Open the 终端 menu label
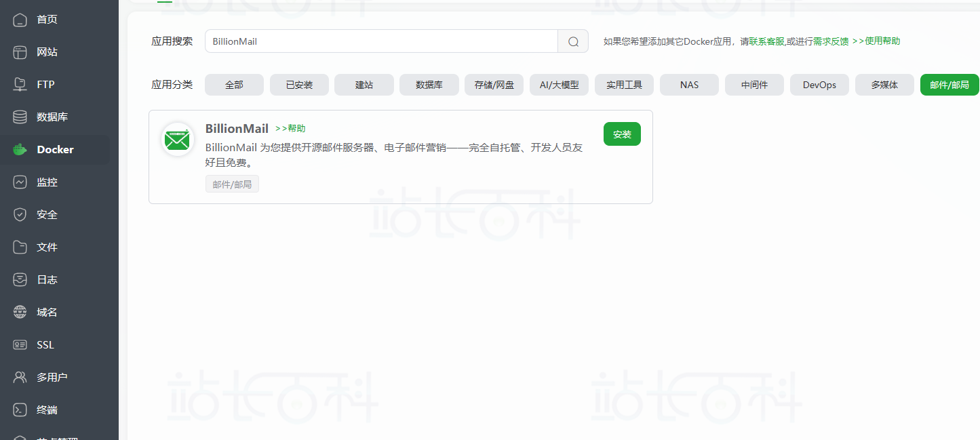This screenshot has height=440, width=980. click(47, 409)
